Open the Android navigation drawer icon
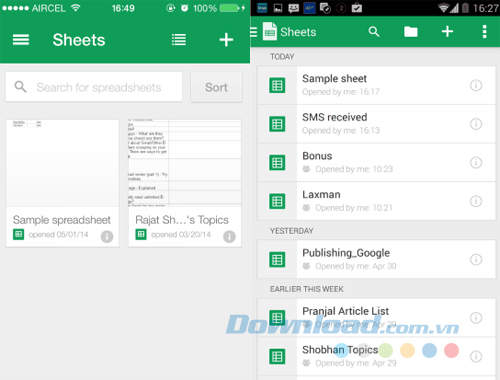 point(254,32)
